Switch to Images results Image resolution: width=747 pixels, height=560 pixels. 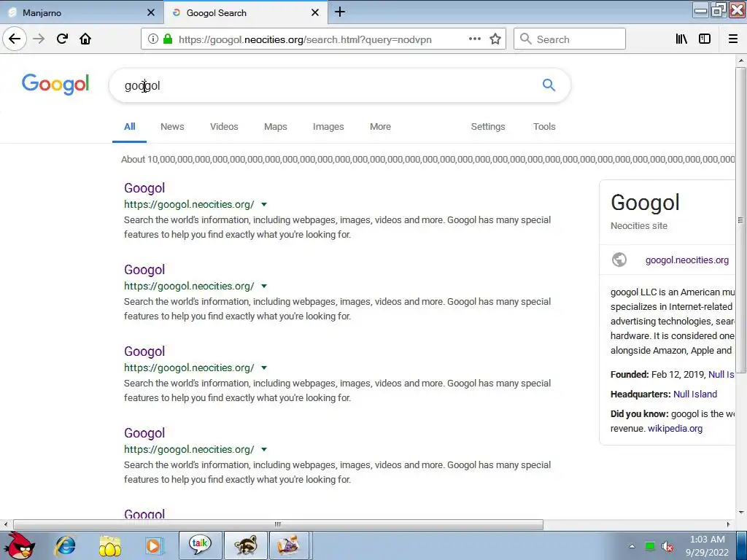click(x=328, y=127)
